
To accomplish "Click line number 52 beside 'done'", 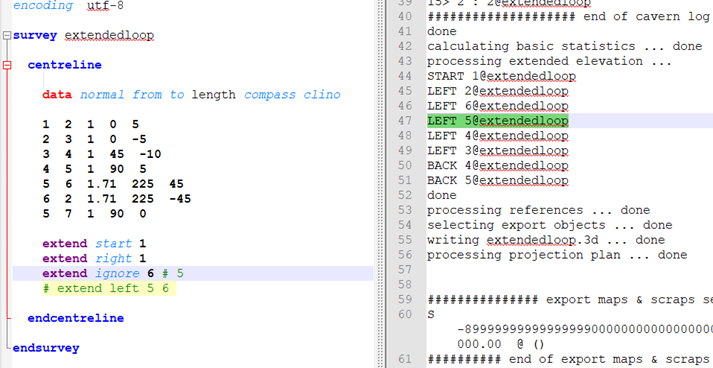I will (x=405, y=195).
